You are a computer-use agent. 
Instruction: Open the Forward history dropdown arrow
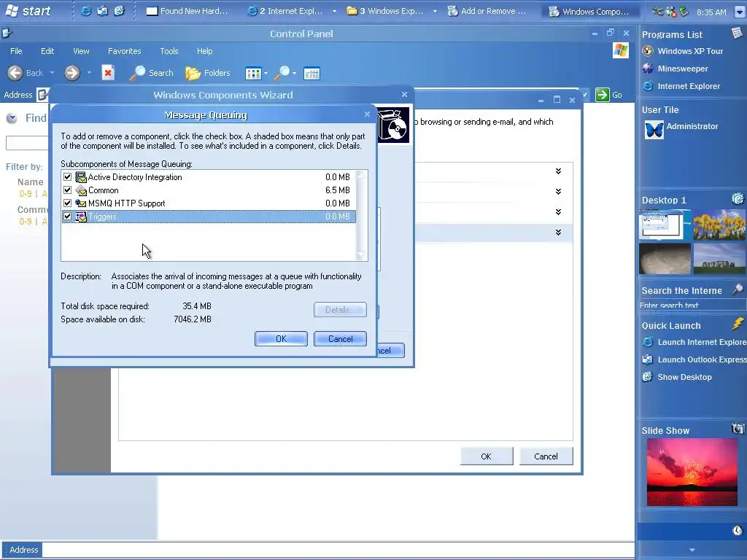click(x=89, y=73)
